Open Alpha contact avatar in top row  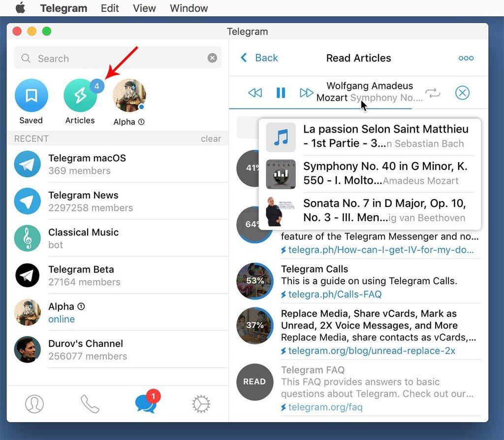coord(129,95)
